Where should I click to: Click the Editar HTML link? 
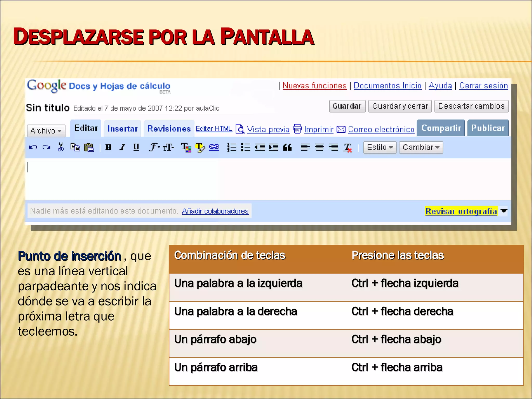click(214, 129)
